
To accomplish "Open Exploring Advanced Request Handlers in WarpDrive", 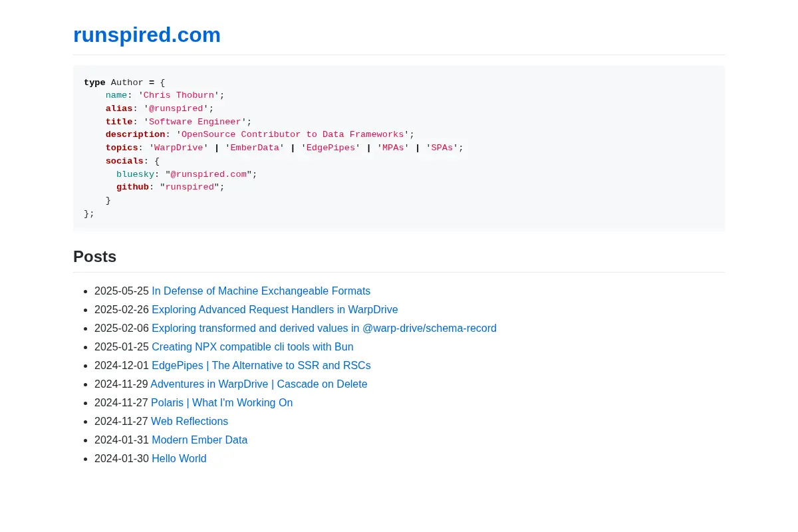I will pyautogui.click(x=275, y=310).
